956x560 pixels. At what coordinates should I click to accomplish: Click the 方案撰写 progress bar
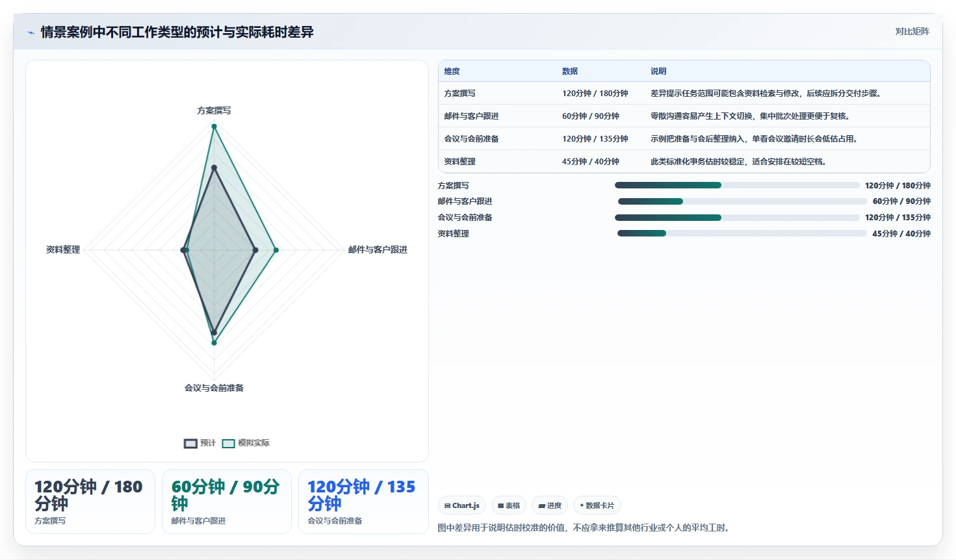click(x=737, y=185)
